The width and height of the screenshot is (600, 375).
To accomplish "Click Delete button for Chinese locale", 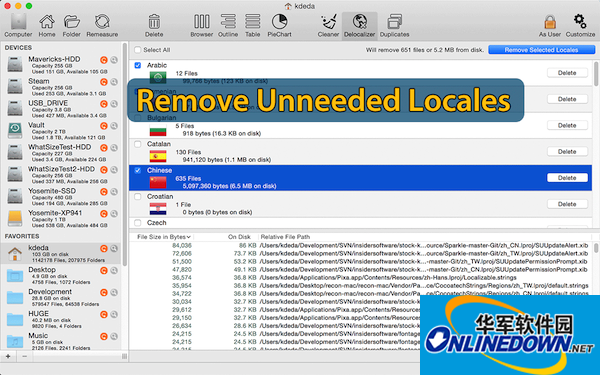I will coord(567,178).
